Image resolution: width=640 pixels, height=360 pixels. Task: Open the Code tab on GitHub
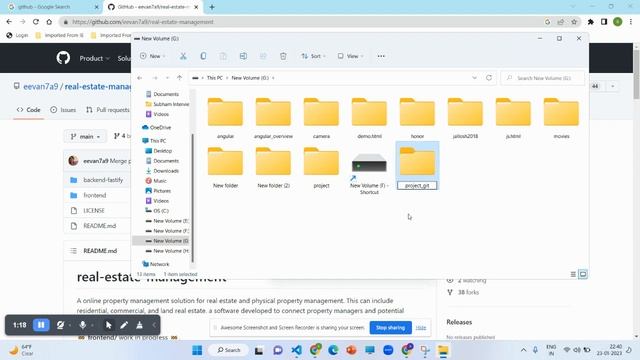click(x=28, y=110)
